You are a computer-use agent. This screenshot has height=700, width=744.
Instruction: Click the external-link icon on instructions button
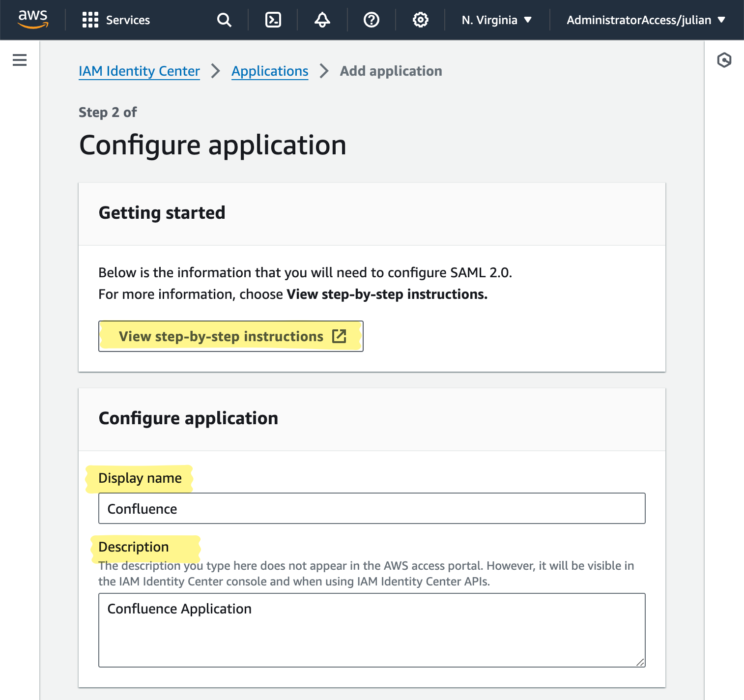[x=340, y=336]
